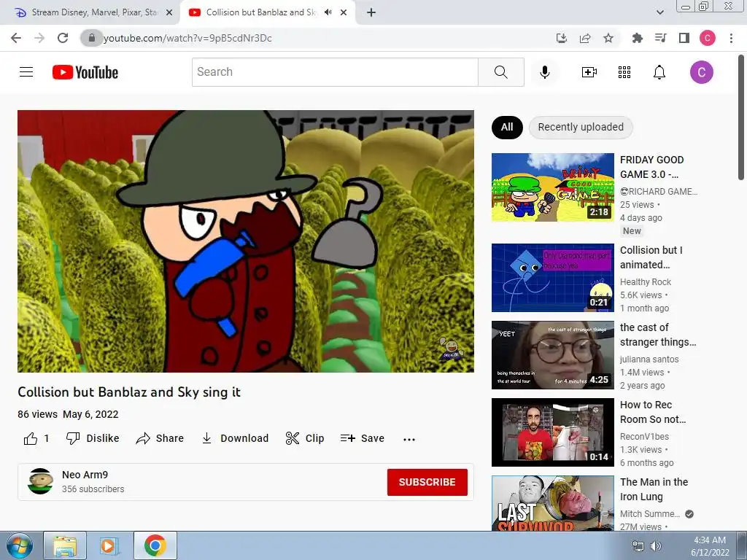Viewport: 747px width, 560px height.
Task: Open Windows Explorer from taskbar
Action: pyautogui.click(x=65, y=545)
